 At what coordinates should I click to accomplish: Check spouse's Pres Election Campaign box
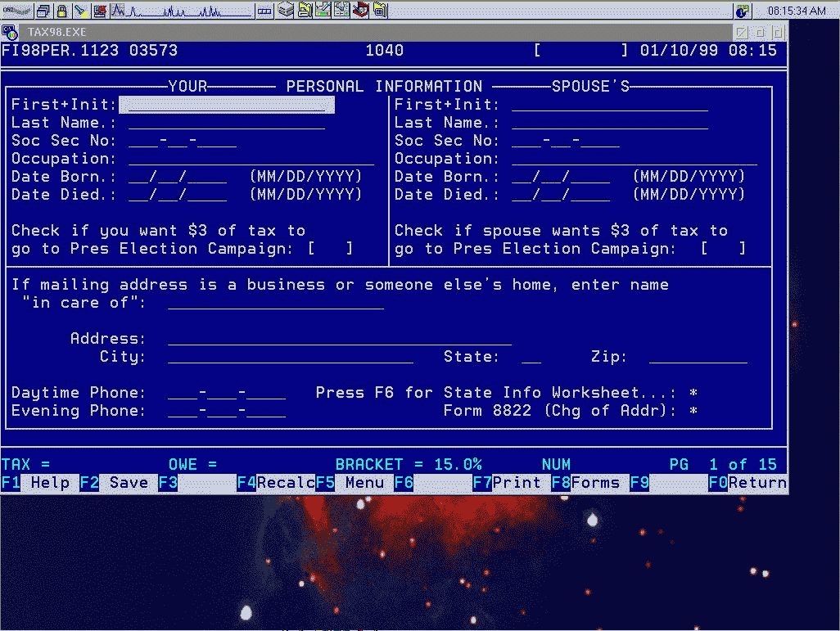click(723, 249)
